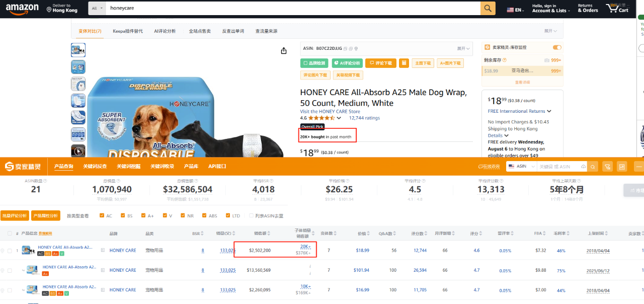Switch to the 关键词反查 tab
644x304 pixels.
(x=95, y=167)
